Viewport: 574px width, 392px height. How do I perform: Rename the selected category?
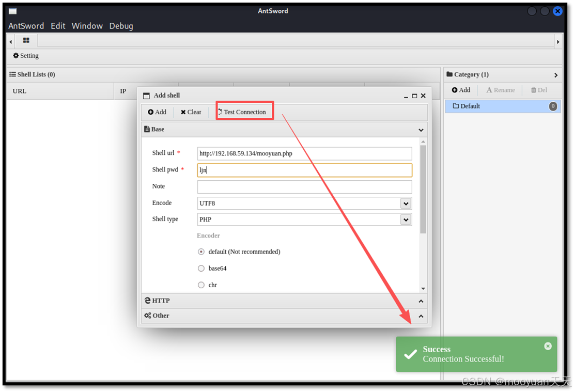[501, 90]
